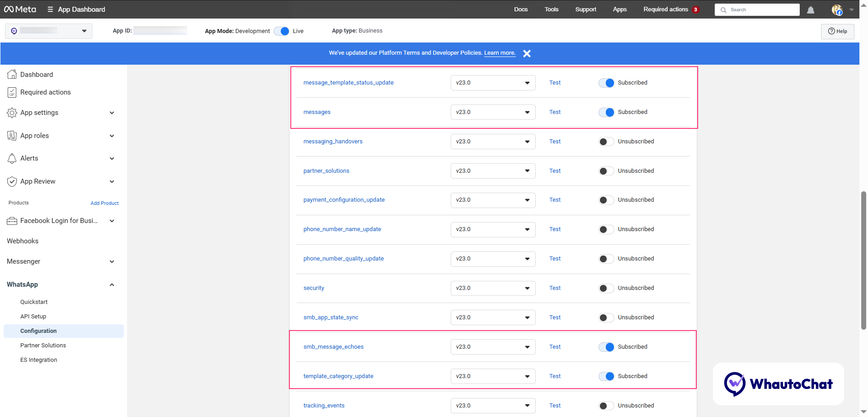The width and height of the screenshot is (868, 417).
Task: Click the Dashboard house icon
Action: pos(12,75)
